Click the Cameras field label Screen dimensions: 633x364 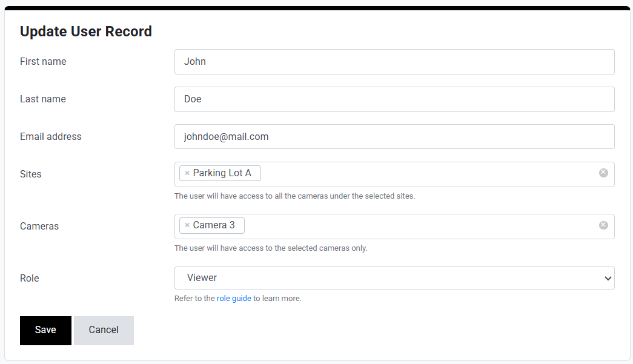pyautogui.click(x=39, y=227)
